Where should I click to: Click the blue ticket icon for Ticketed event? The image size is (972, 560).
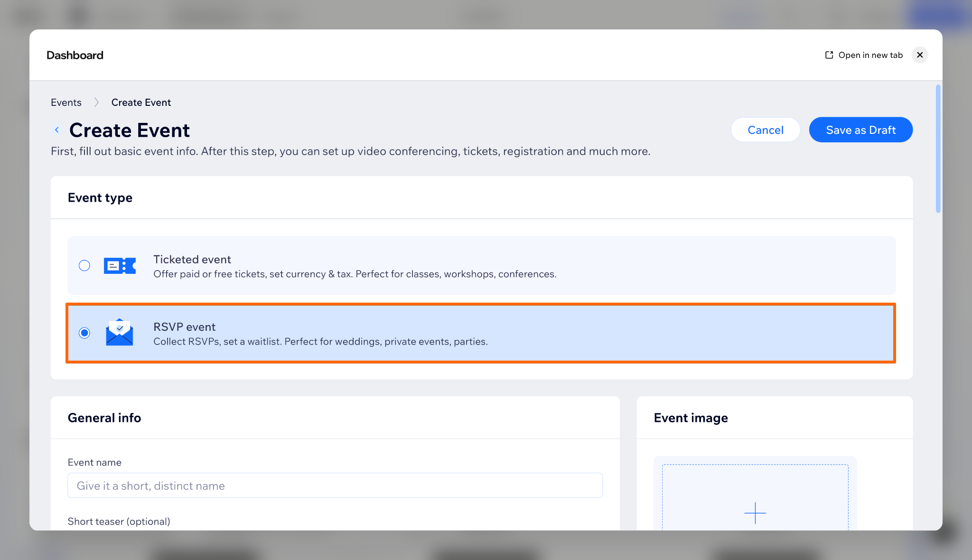120,266
